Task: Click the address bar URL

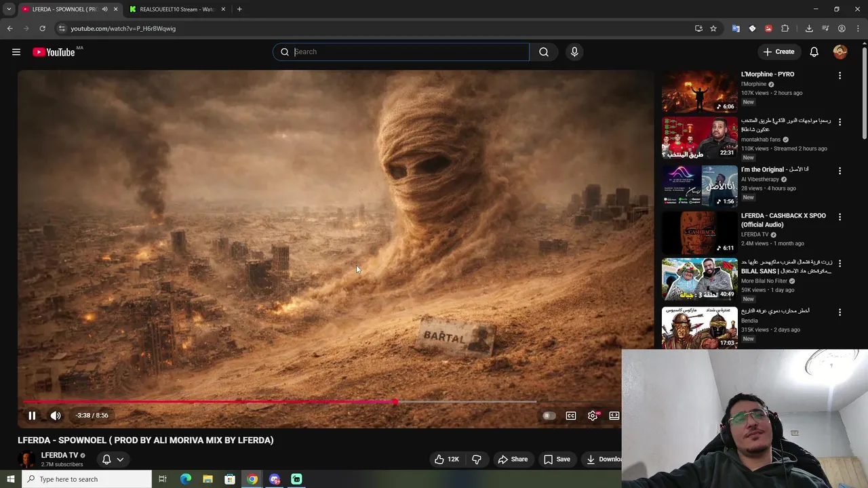Action: 123,28
